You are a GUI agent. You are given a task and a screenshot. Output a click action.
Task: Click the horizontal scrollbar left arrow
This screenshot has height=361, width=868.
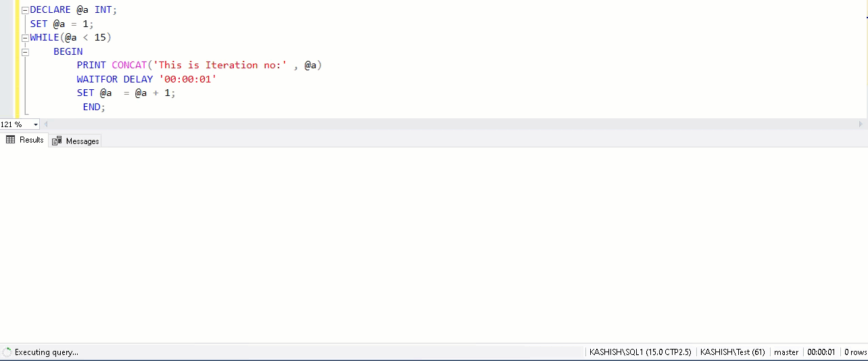click(46, 124)
